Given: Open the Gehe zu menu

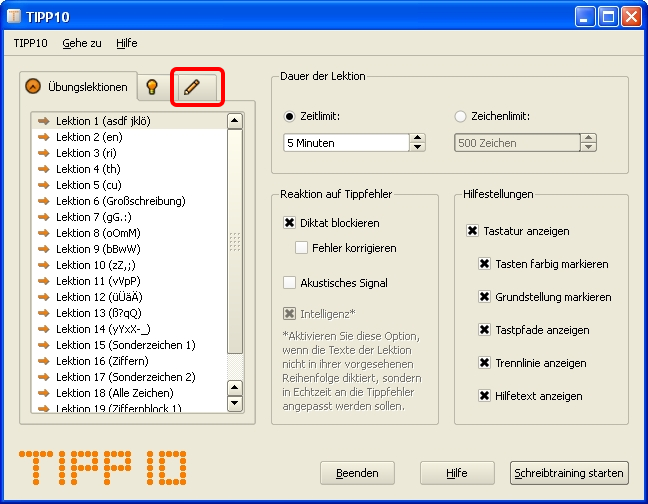Looking at the screenshot, I should (x=81, y=43).
